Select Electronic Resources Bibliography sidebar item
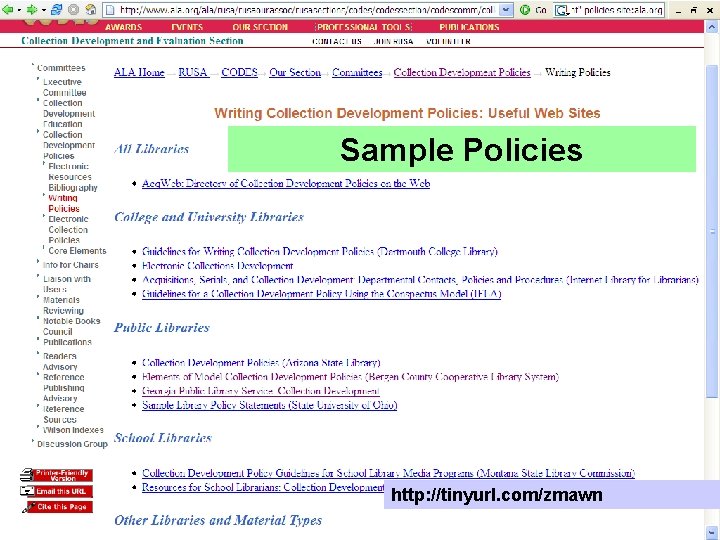 [73, 177]
